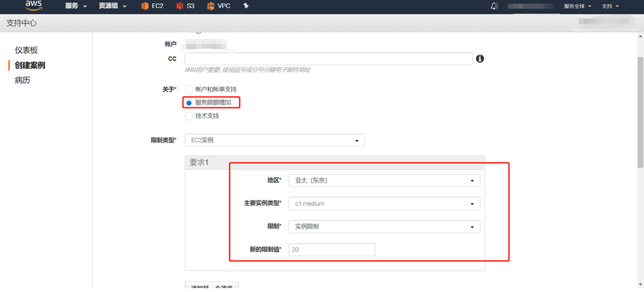The height and width of the screenshot is (292, 644).
Task: Click the CC email input field
Action: click(x=329, y=58)
